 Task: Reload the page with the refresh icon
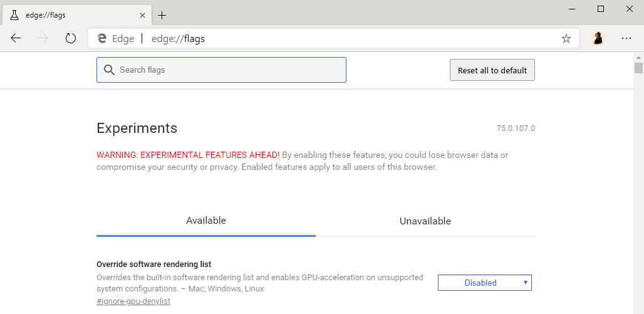point(71,38)
